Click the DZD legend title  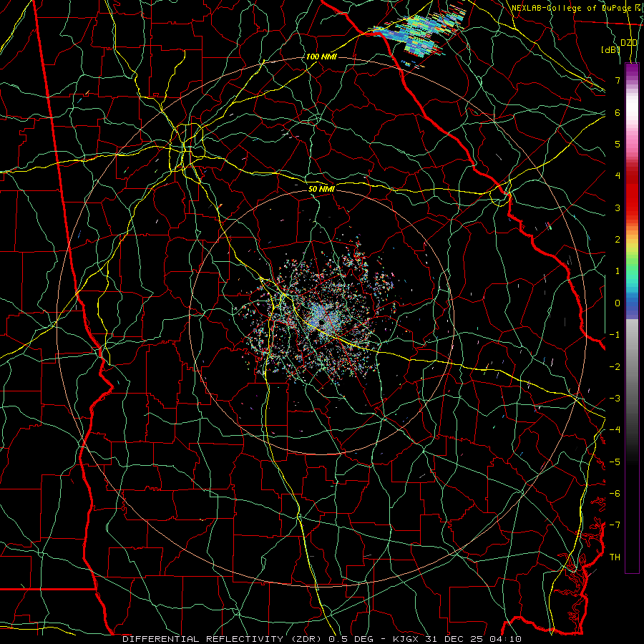click(629, 43)
